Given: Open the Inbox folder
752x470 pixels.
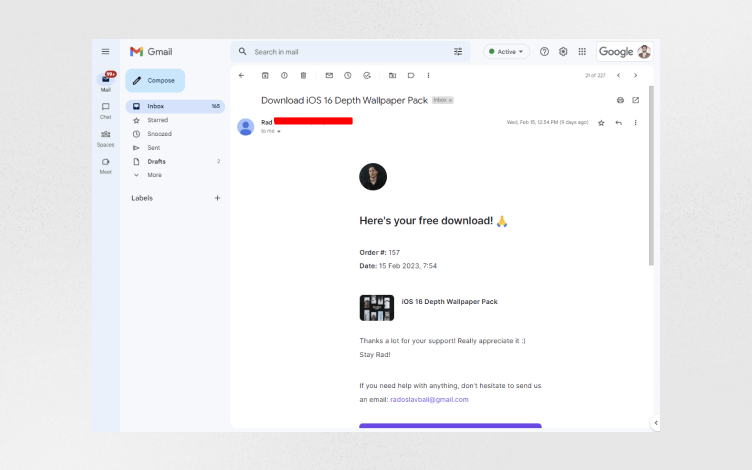Looking at the screenshot, I should tap(175, 106).
